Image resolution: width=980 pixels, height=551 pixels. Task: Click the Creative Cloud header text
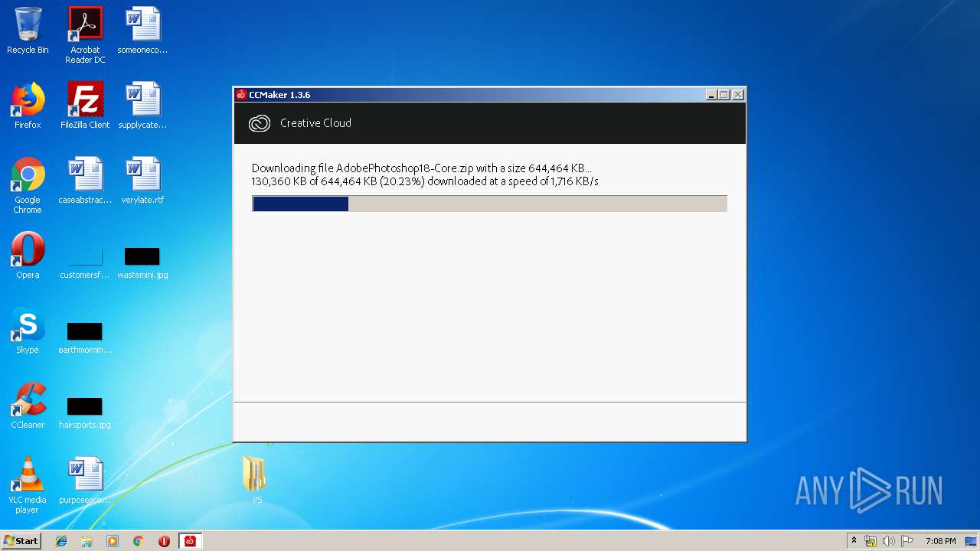(315, 123)
